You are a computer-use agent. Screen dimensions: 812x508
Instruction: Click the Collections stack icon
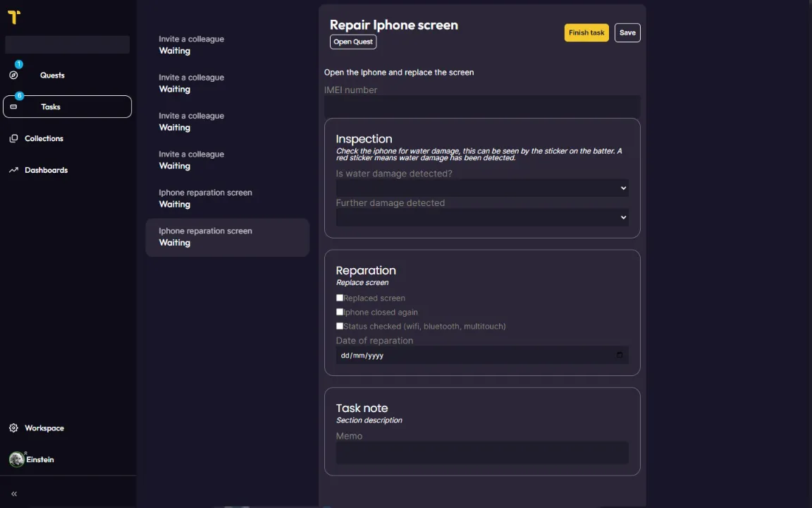[14, 138]
